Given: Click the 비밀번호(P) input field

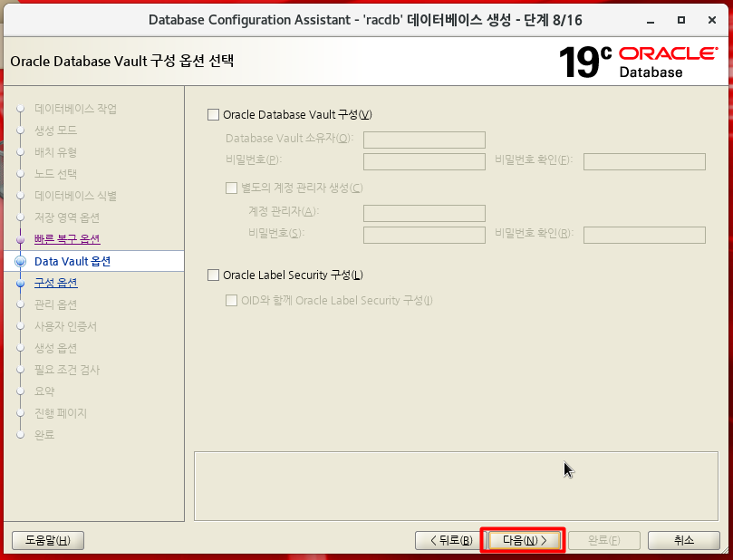Looking at the screenshot, I should (424, 161).
